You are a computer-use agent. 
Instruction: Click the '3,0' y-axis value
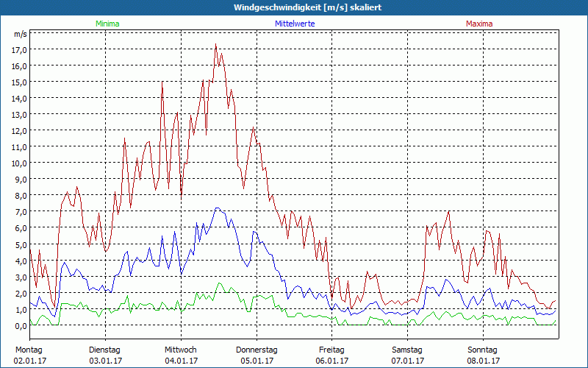[21, 277]
